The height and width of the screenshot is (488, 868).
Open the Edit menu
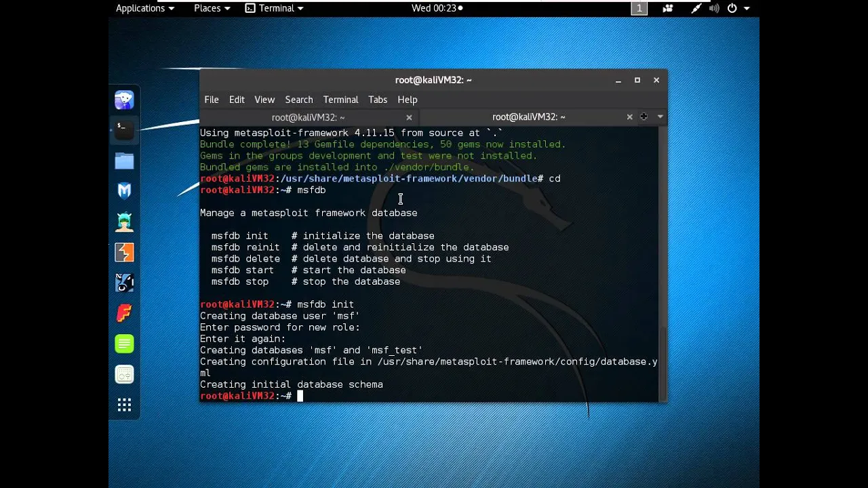pyautogui.click(x=237, y=100)
